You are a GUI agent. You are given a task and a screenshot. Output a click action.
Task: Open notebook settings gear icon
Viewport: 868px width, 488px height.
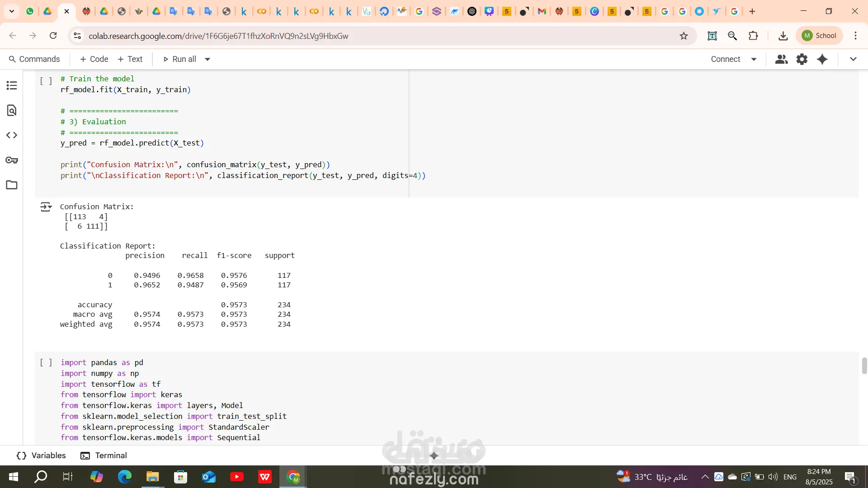coord(802,59)
